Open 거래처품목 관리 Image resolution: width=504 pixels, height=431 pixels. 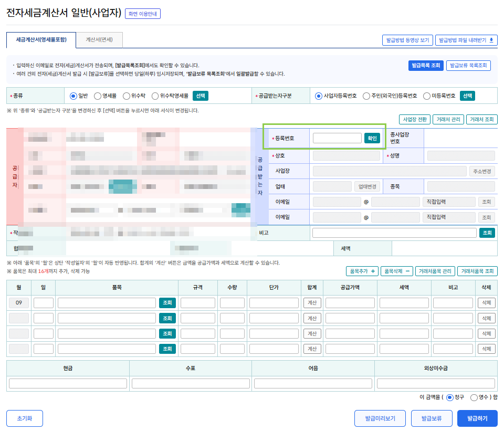pyautogui.click(x=435, y=271)
